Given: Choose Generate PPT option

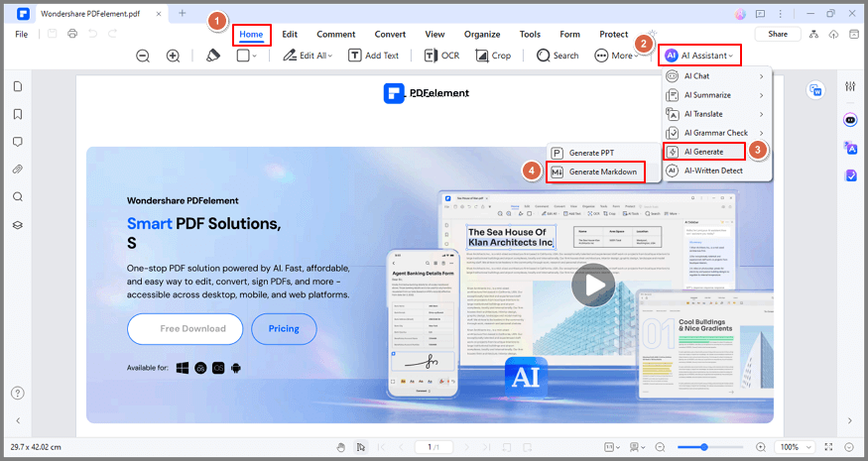Looking at the screenshot, I should (604, 153).
